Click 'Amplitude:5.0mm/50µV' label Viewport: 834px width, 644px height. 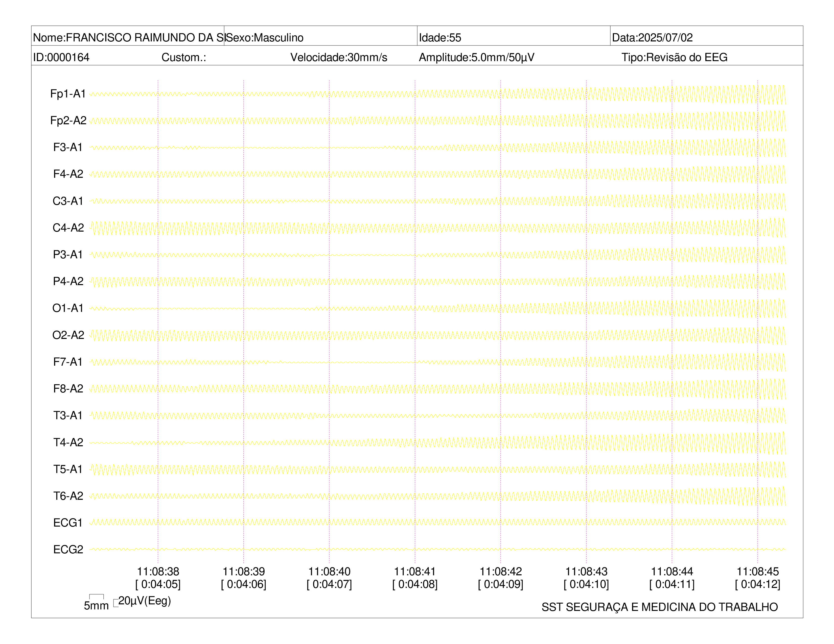pos(477,57)
